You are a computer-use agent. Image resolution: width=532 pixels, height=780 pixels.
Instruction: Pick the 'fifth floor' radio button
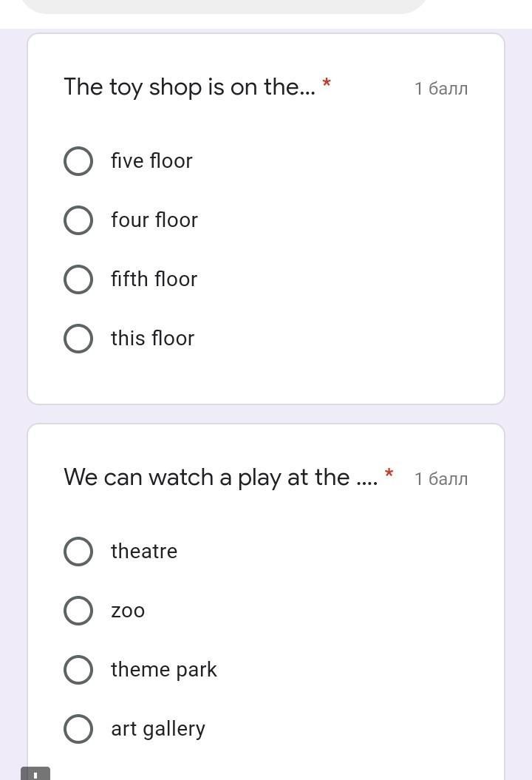tap(78, 279)
